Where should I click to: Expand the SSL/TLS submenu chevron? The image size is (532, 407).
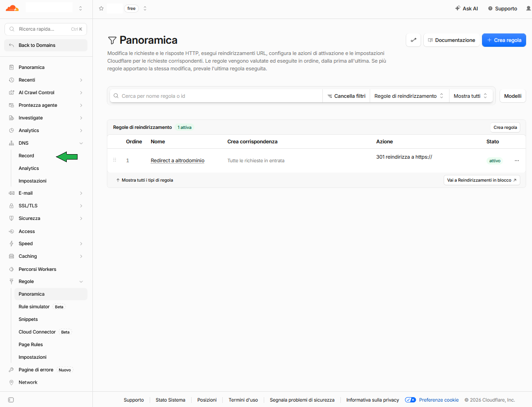(81, 206)
